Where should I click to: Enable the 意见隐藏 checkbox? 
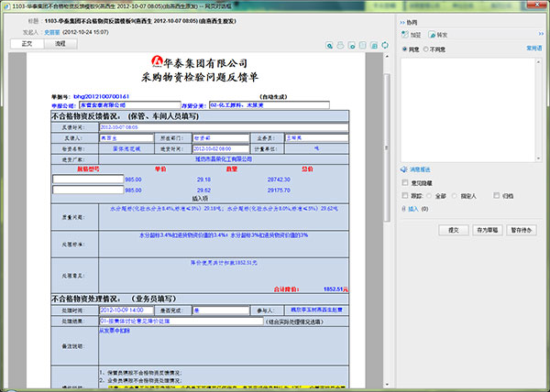(405, 182)
